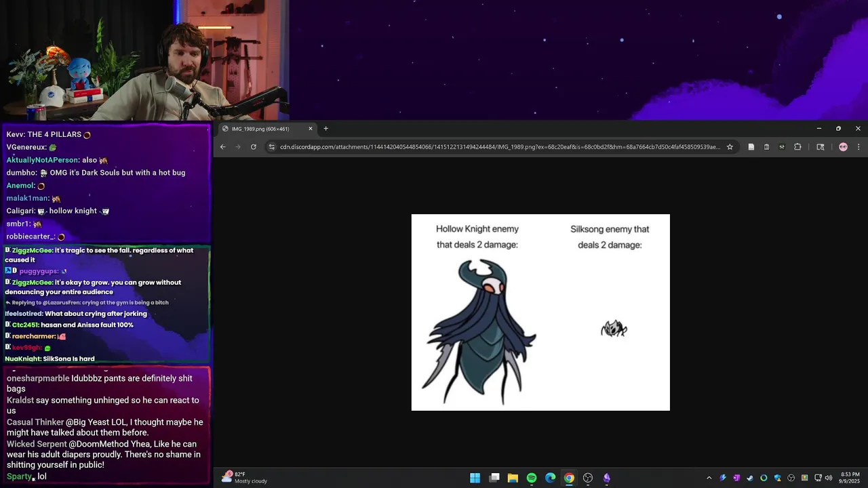
Task: Select the IMG_1989.png tab
Action: pyautogui.click(x=267, y=129)
